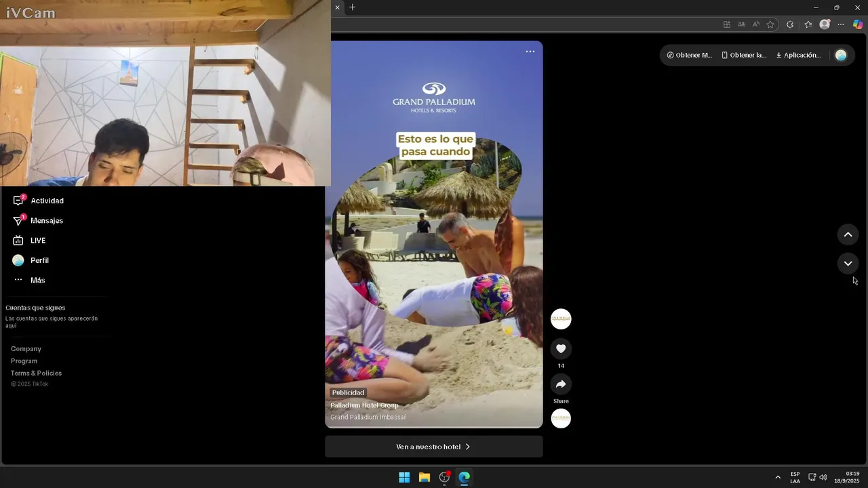Open the volume speaker tray icon
Screen dimensions: 868x488
(x=823, y=477)
